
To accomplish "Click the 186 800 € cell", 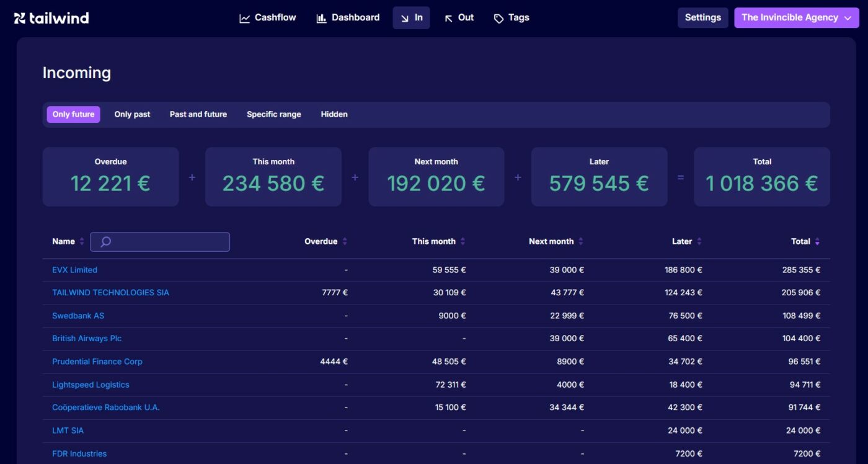I will 683,270.
